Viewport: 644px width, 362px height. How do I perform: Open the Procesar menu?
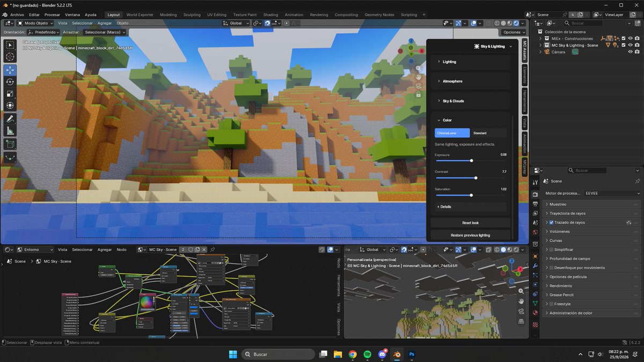[x=52, y=14]
